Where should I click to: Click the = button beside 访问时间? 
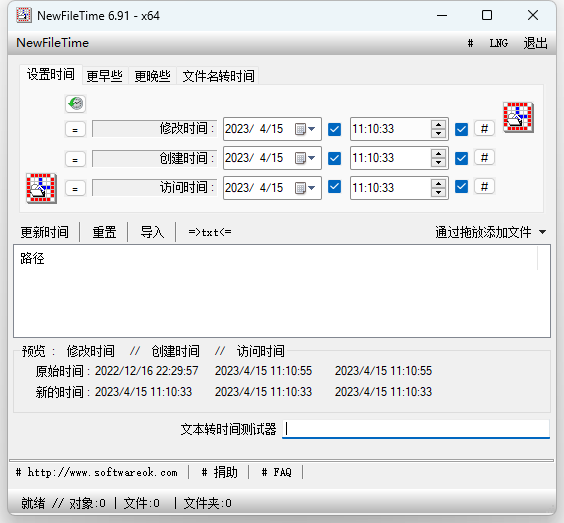pos(75,188)
